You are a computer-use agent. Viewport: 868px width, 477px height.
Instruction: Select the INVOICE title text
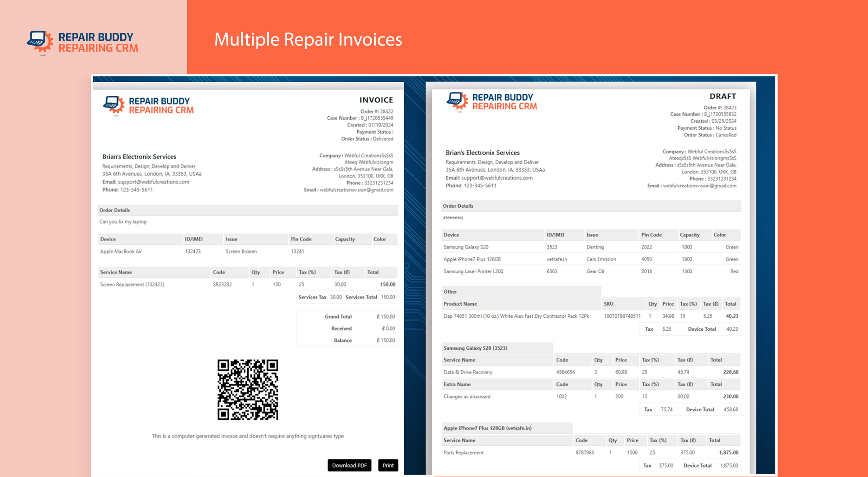(x=376, y=100)
